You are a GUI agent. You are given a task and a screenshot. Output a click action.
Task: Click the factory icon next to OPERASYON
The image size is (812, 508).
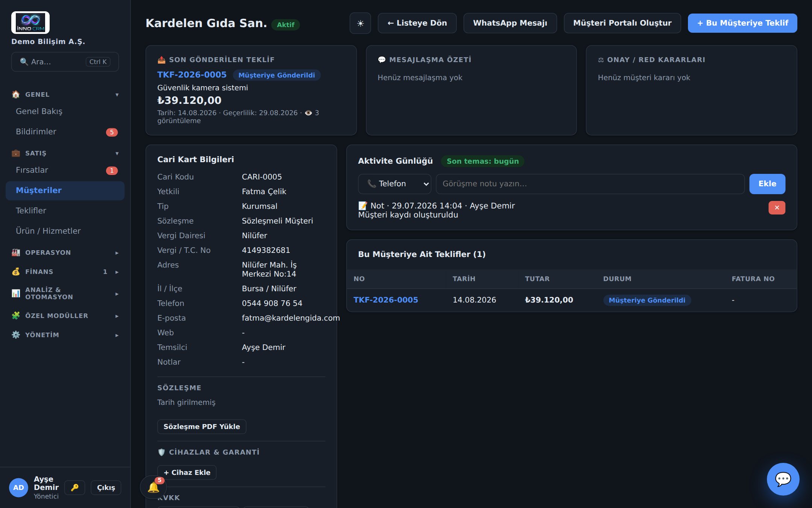tap(16, 252)
